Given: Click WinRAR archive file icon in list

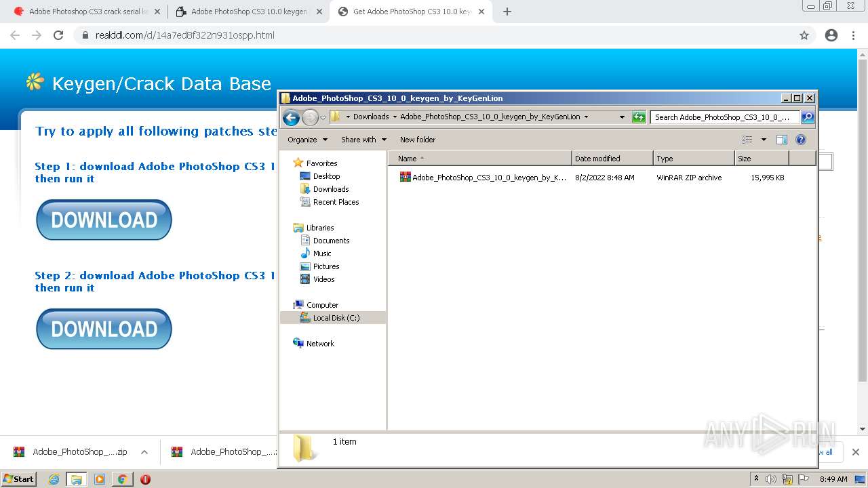Looking at the screenshot, I should 405,177.
